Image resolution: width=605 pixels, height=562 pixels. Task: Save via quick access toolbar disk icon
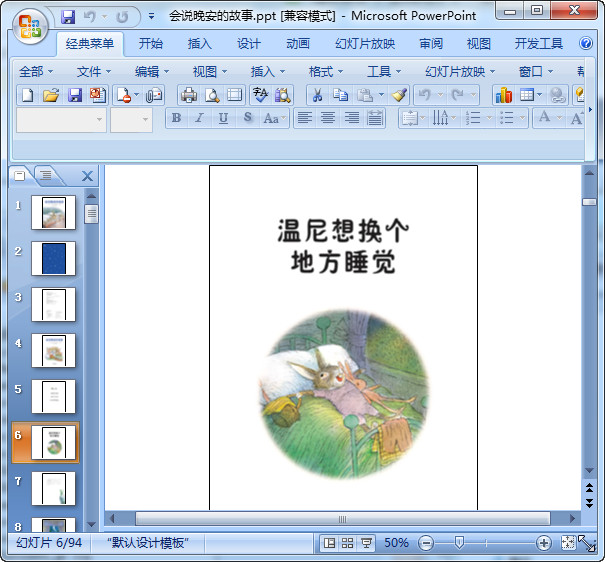tap(68, 17)
